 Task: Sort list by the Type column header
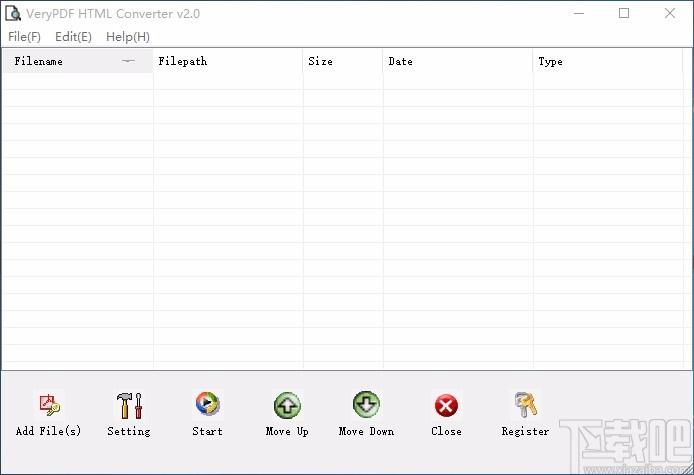pyautogui.click(x=608, y=61)
